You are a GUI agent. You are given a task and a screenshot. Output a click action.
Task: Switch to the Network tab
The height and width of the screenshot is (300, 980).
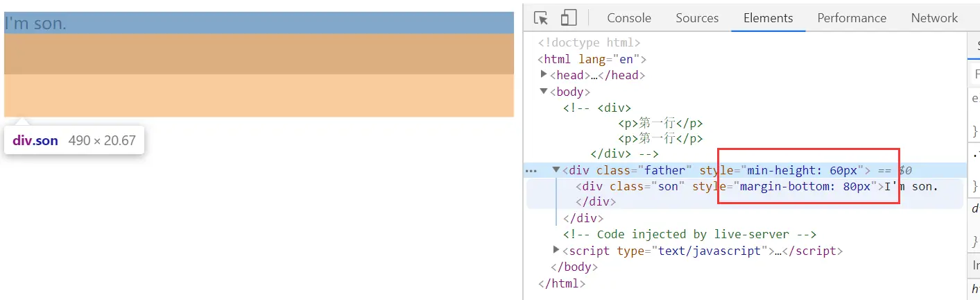(934, 18)
